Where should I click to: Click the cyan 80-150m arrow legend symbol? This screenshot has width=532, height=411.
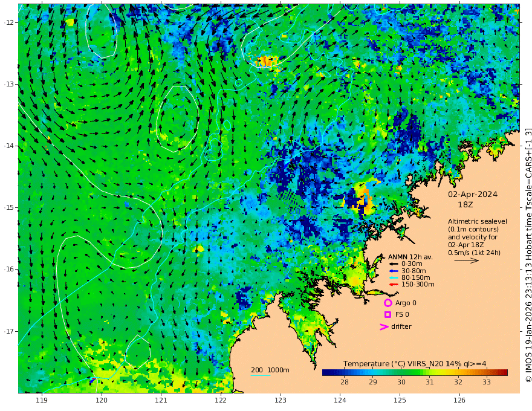(393, 278)
